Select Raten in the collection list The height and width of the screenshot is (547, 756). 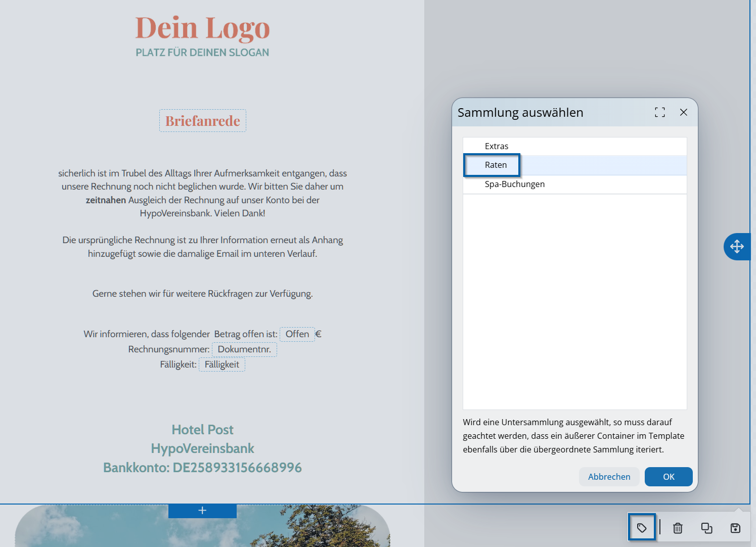[496, 165]
